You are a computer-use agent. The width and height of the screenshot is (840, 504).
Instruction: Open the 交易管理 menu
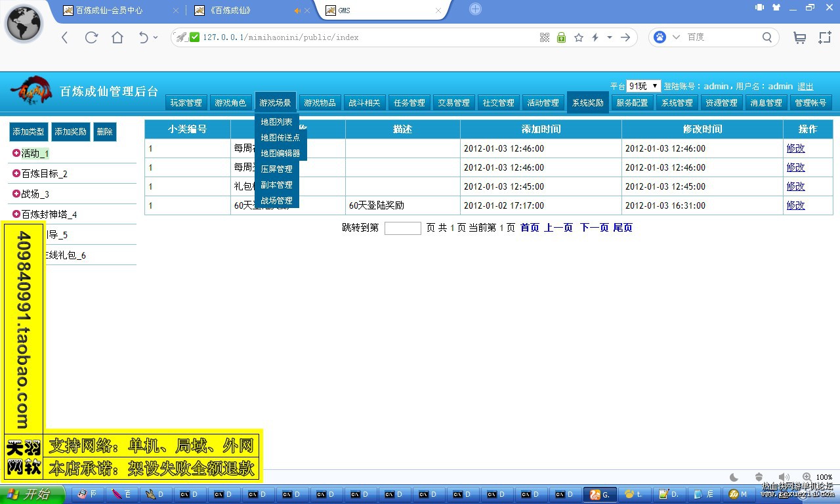(453, 103)
